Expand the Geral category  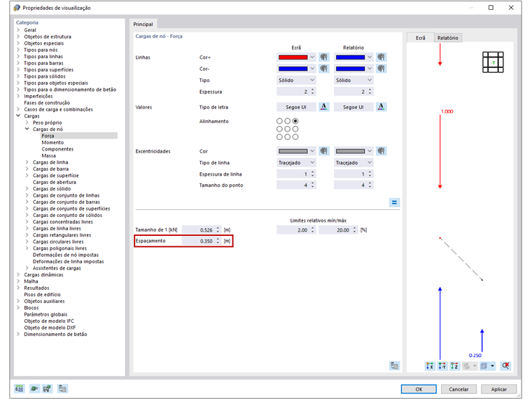click(18, 30)
